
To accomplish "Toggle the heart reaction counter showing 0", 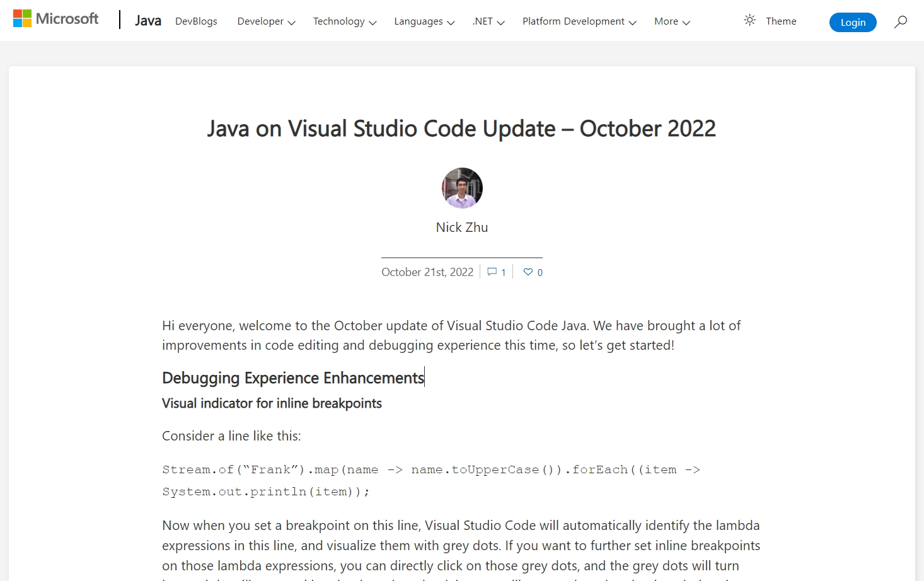I will point(540,272).
